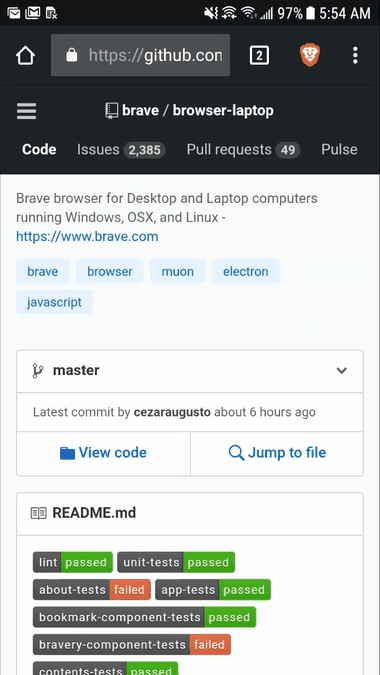380x675 pixels.
Task: Open the three-dot browser menu
Action: tap(355, 55)
